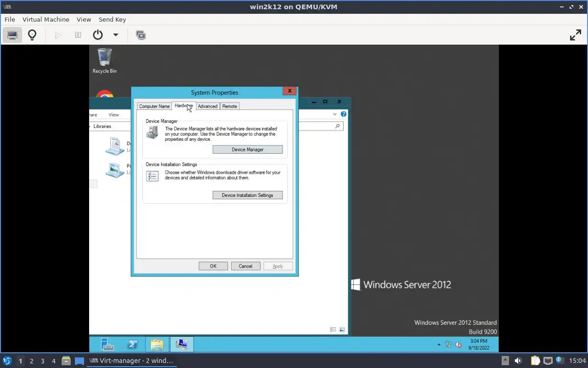The height and width of the screenshot is (368, 588).
Task: Open Device Manager
Action: click(248, 149)
